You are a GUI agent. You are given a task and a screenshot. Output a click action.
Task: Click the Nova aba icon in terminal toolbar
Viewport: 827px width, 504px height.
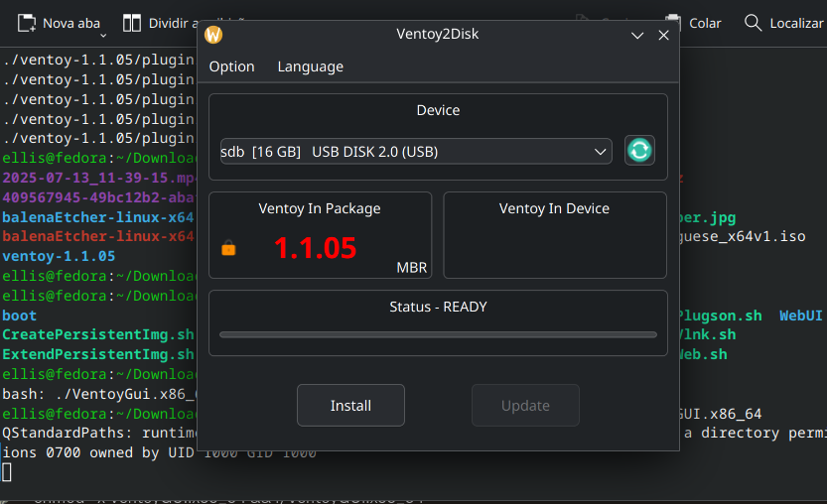click(27, 23)
